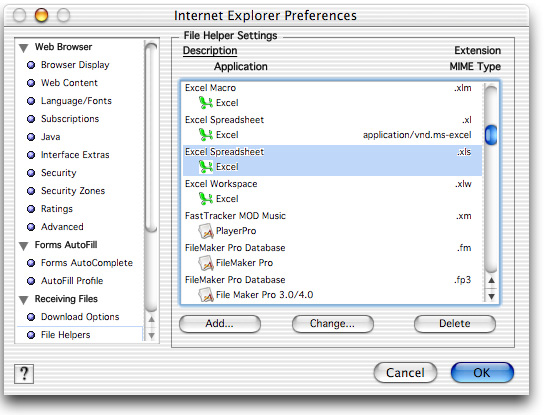Click the bullet icon beside Advanced
Viewport: 549px width, 415px height.
pos(31,227)
